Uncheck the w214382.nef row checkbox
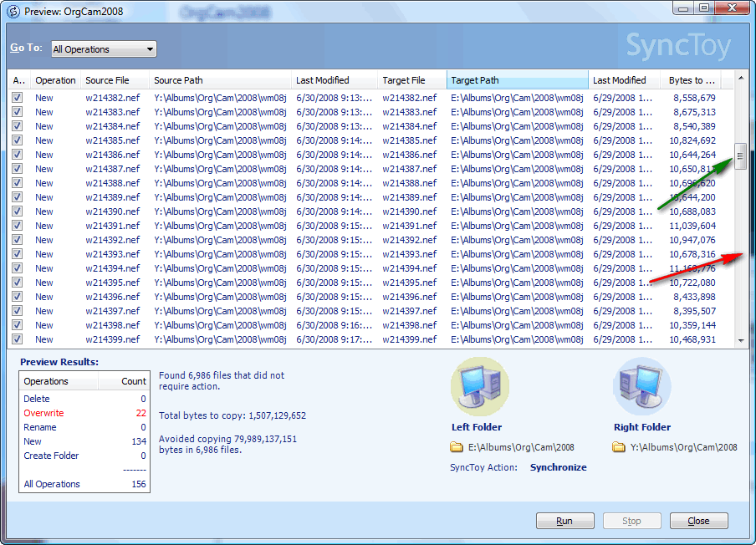756x545 pixels. click(18, 98)
